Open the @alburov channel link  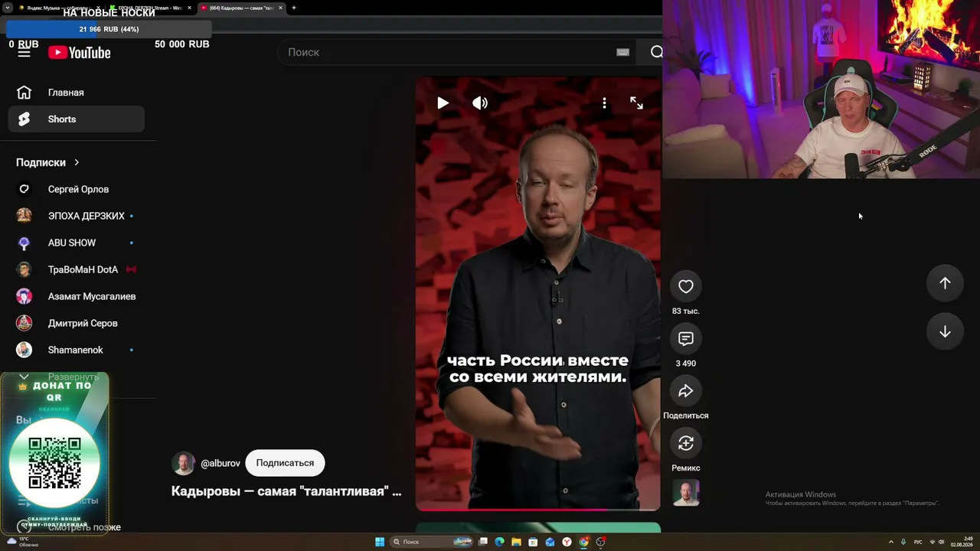(220, 463)
